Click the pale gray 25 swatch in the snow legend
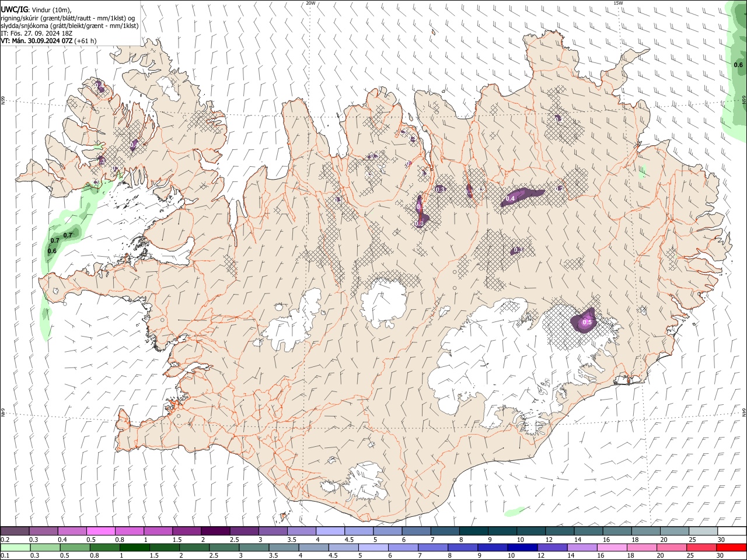This screenshot has height=560, width=747. 703,531
